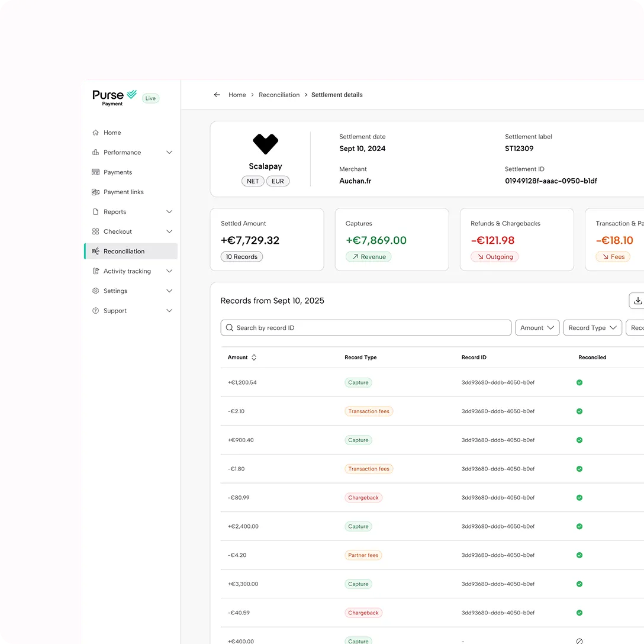Click the download records icon button
Screen dimensions: 644x644
[637, 301]
